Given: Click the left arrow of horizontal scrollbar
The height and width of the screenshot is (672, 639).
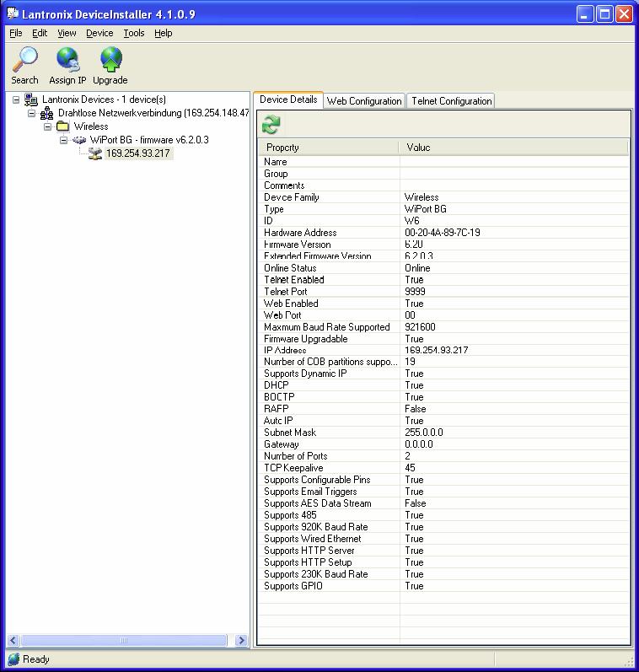Looking at the screenshot, I should (x=13, y=640).
